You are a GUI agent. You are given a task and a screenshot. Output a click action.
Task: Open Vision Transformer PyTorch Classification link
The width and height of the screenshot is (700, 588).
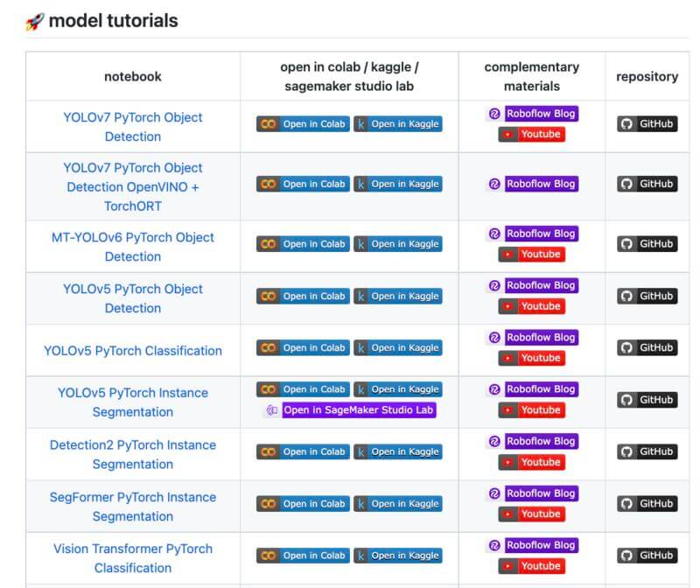tap(133, 558)
